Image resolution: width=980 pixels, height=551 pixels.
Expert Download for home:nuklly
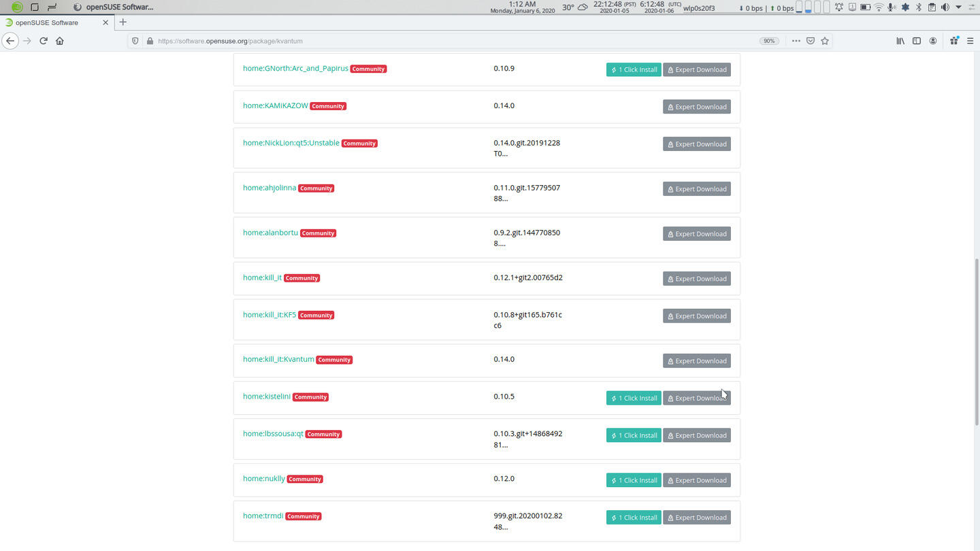point(697,480)
